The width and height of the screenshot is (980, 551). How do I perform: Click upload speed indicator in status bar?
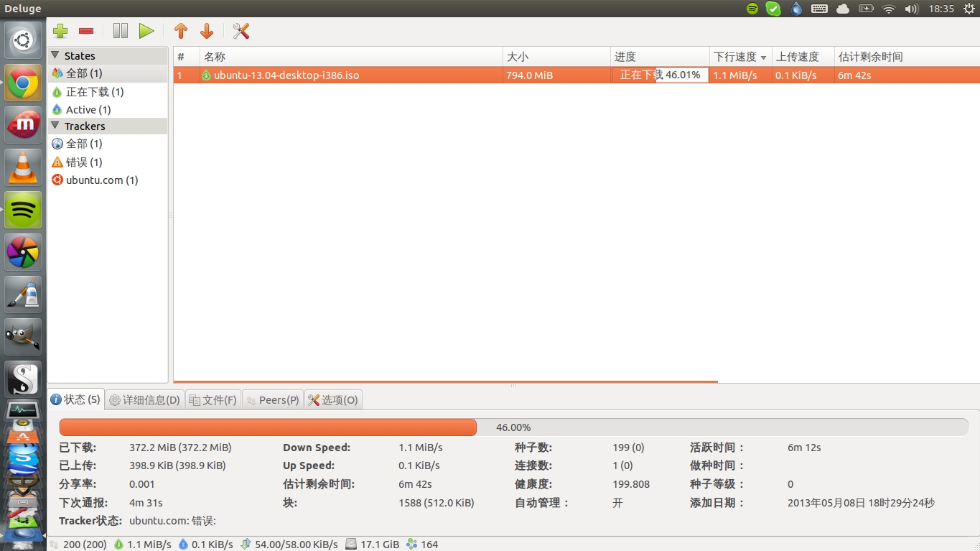[206, 545]
